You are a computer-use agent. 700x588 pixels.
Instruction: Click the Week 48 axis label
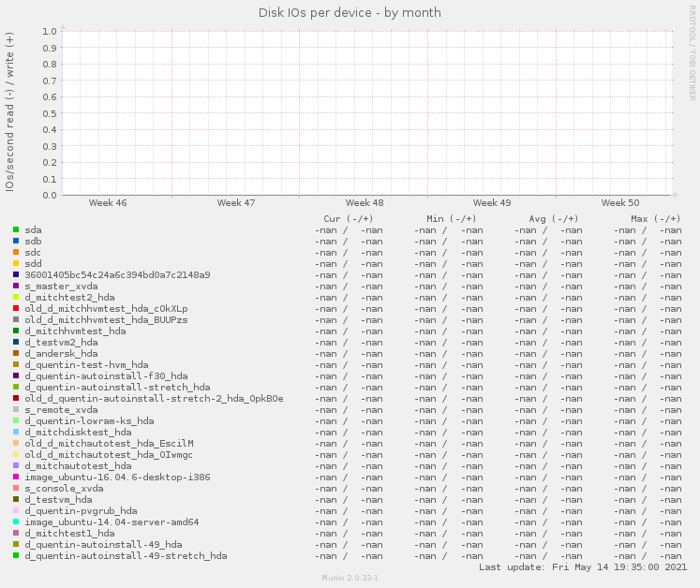(364, 202)
